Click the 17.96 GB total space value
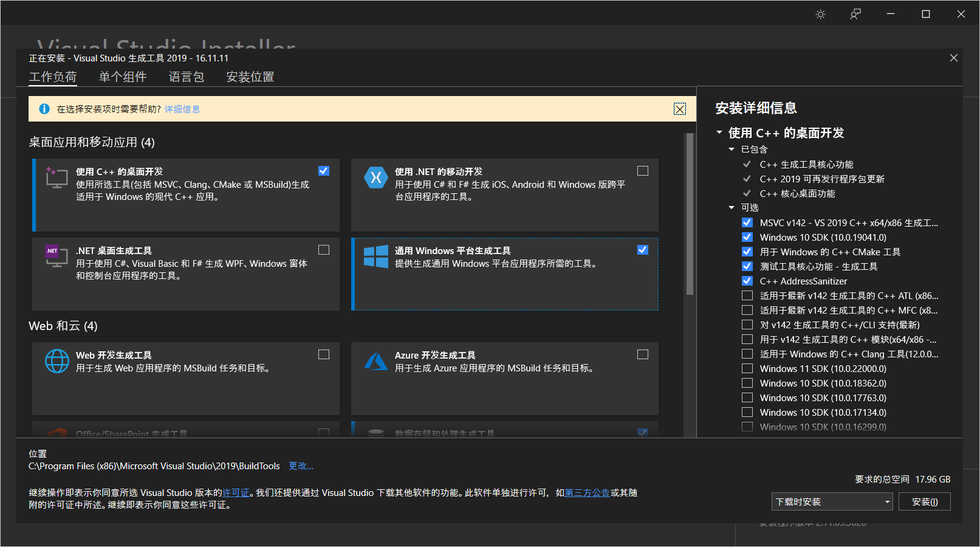 coord(933,479)
